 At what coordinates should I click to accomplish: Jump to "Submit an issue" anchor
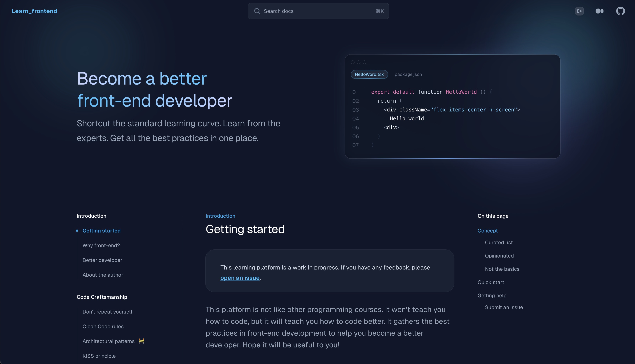[504, 307]
